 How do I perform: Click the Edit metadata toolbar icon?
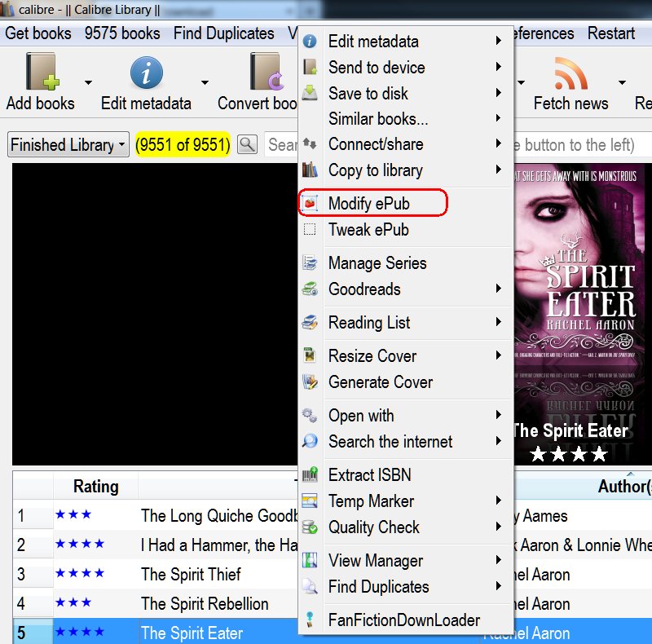[x=147, y=73]
